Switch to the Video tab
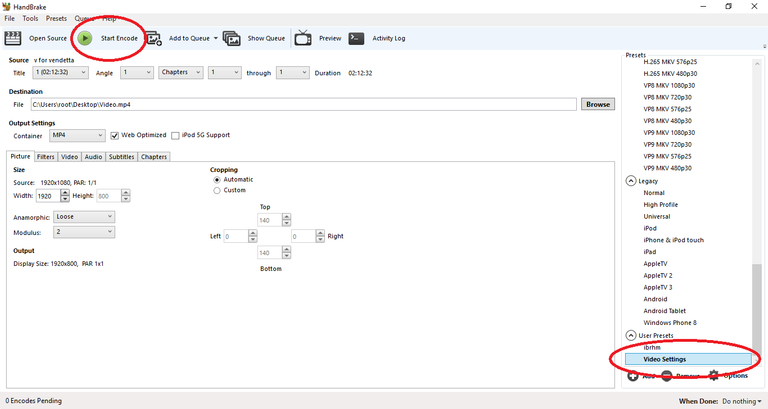Screen dimensions: 768x409 point(70,157)
